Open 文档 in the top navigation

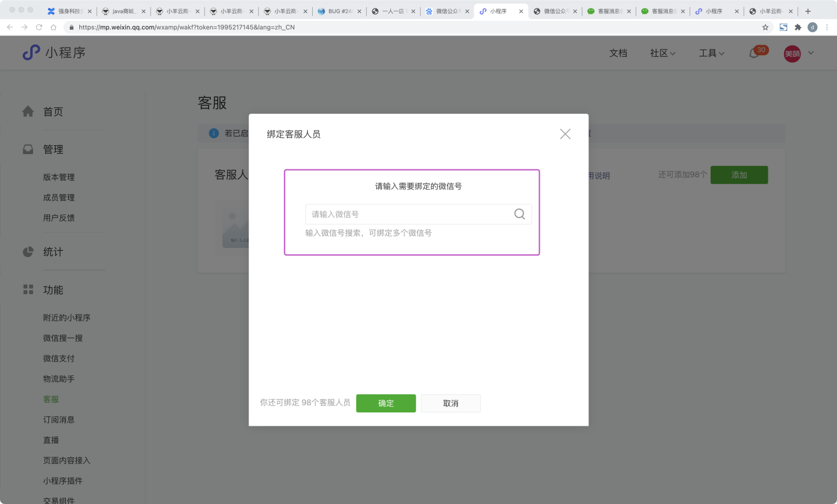(618, 53)
